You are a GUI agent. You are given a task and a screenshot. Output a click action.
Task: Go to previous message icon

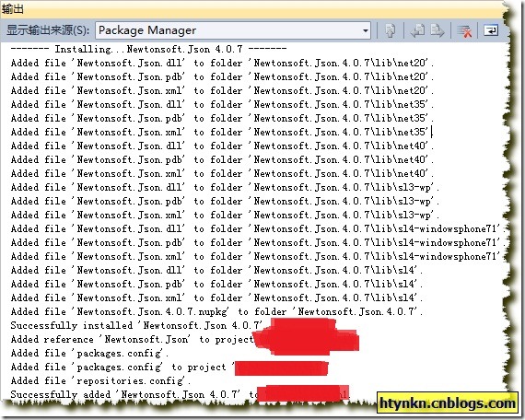[417, 30]
